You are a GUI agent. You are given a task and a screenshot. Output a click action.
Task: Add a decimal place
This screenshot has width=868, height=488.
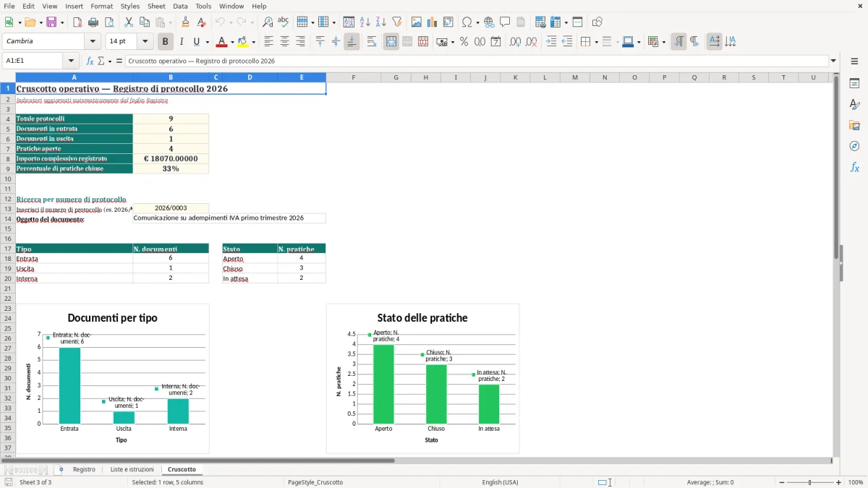point(516,42)
